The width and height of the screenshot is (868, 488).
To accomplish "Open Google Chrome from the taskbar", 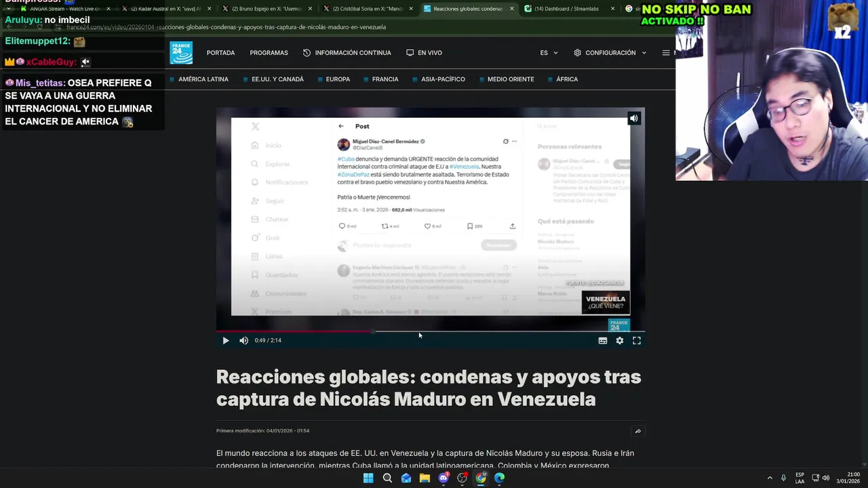I will [481, 478].
